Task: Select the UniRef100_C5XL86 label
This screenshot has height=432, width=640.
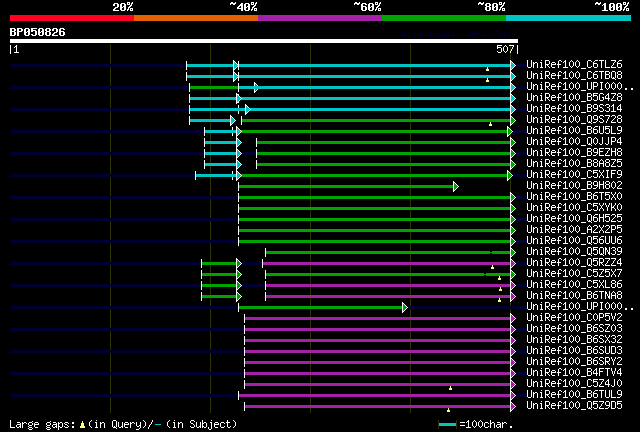Action: [x=574, y=285]
